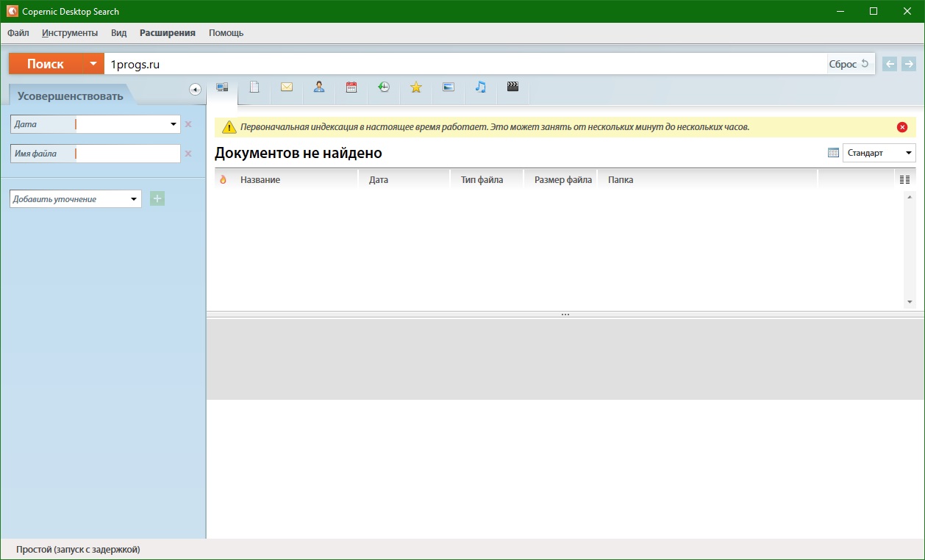Click the orange Поиск button

(x=46, y=64)
